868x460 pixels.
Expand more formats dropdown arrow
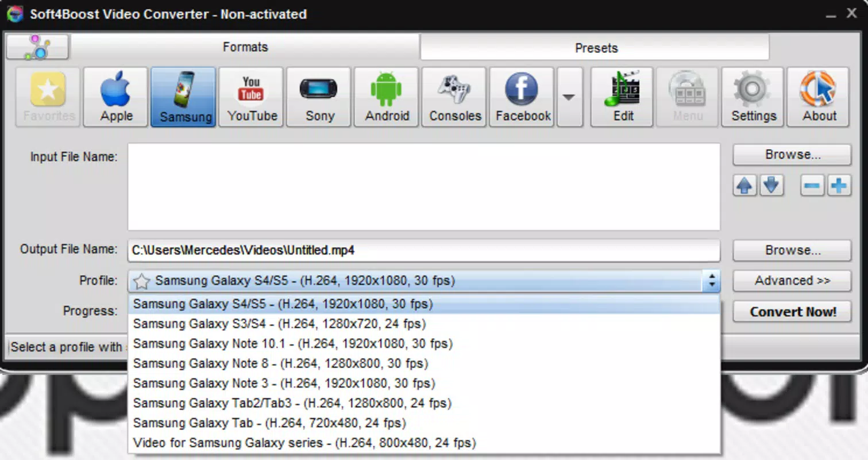coord(569,97)
